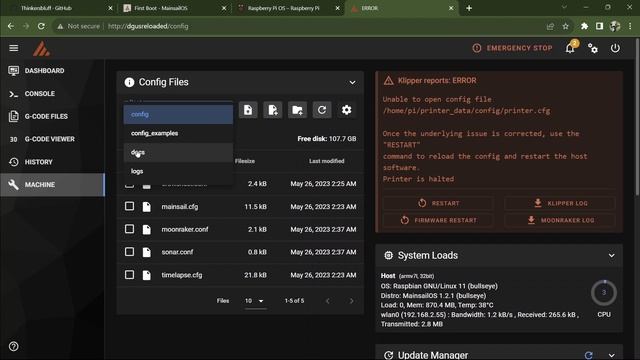640x360 pixels.
Task: Open the timelapse.cfg file
Action: coord(182,275)
